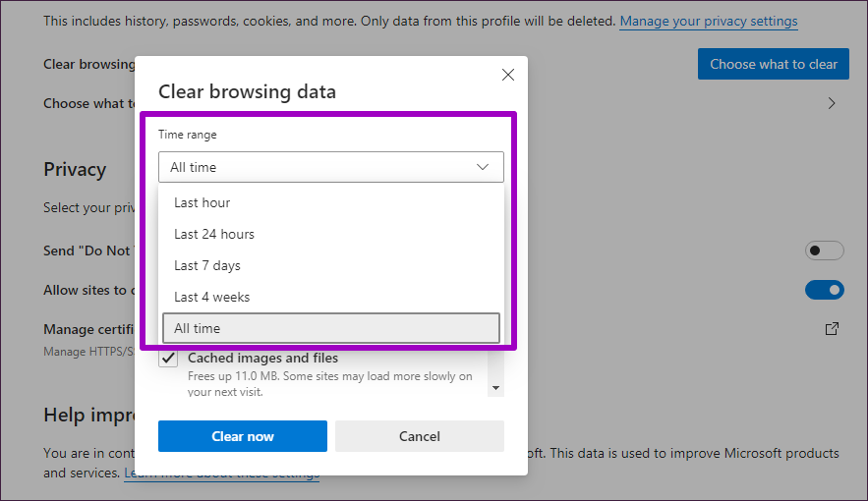
Task: Pick Last 7 days time range
Action: pyautogui.click(x=207, y=265)
